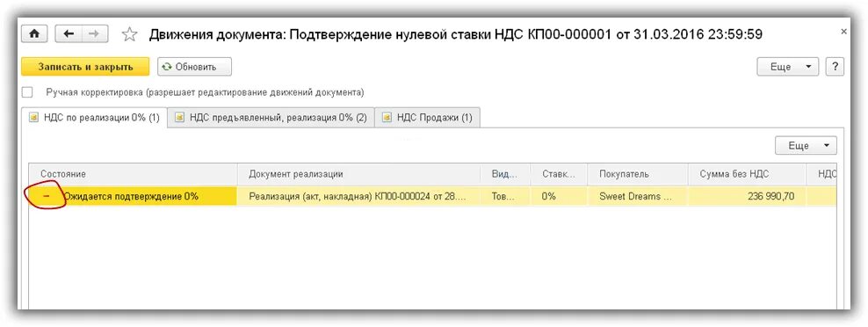Select Реализация (акт, накладная) КП00-000024 cell

(x=359, y=196)
